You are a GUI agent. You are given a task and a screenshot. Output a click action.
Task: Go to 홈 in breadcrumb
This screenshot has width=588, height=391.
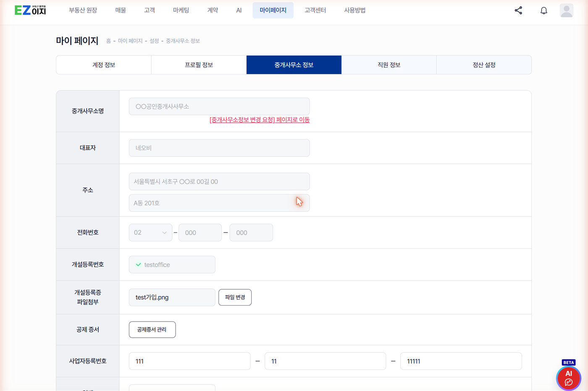(x=108, y=41)
